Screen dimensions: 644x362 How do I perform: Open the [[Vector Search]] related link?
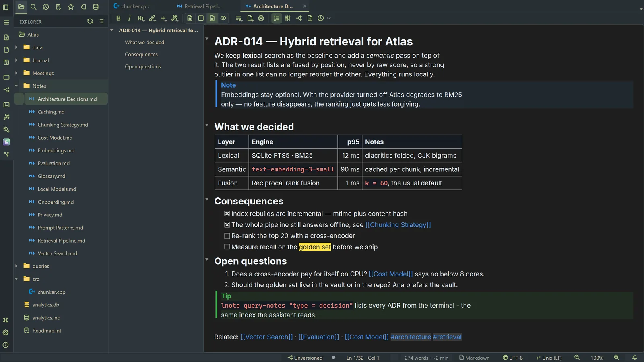coord(267,337)
